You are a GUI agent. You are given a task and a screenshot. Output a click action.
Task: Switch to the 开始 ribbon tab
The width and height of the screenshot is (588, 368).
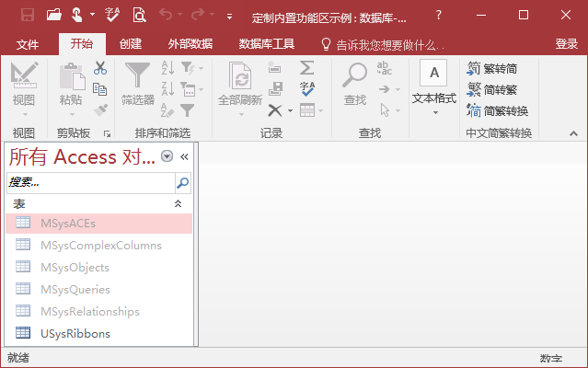[x=82, y=44]
